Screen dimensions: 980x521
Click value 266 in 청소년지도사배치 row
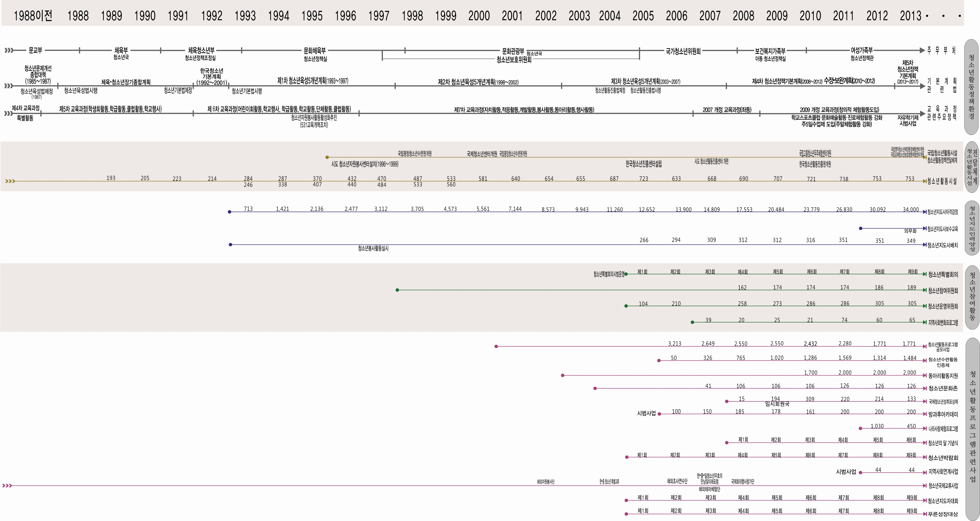click(x=644, y=240)
